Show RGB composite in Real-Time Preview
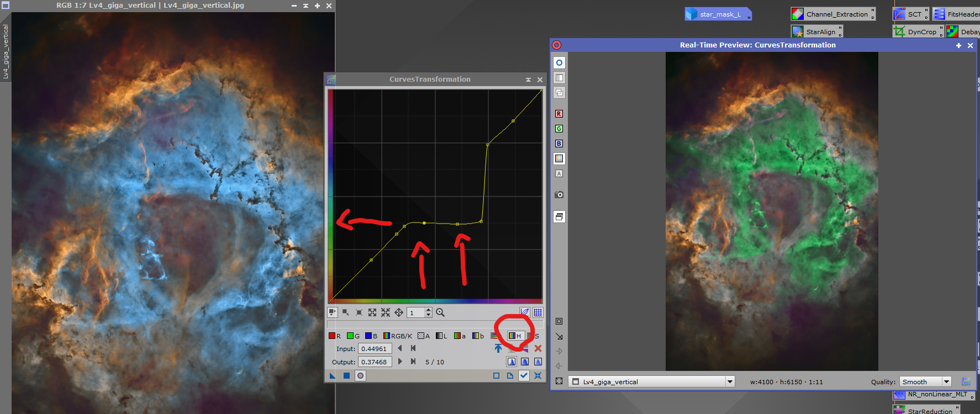Image resolution: width=980 pixels, height=414 pixels. coord(559,158)
